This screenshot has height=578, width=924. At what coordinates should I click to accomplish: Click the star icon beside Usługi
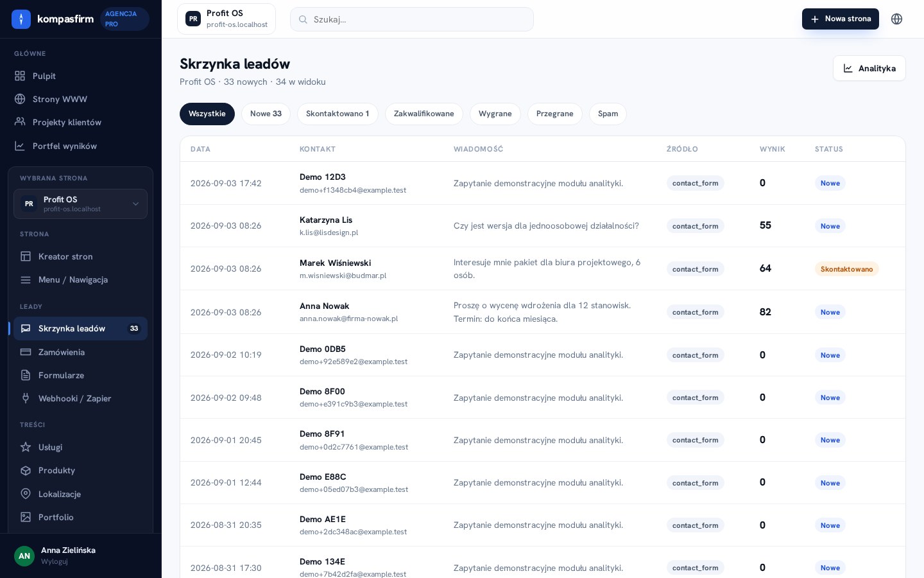(26, 447)
